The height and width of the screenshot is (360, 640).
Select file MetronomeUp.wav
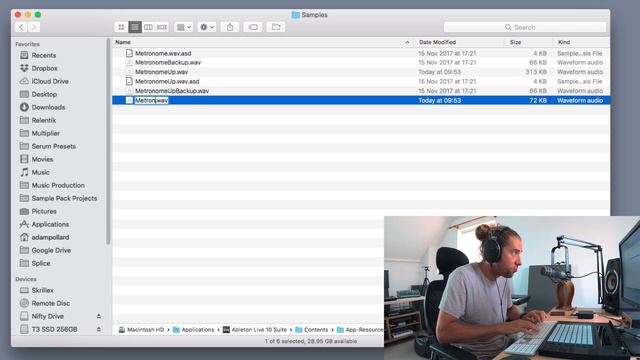pos(161,72)
